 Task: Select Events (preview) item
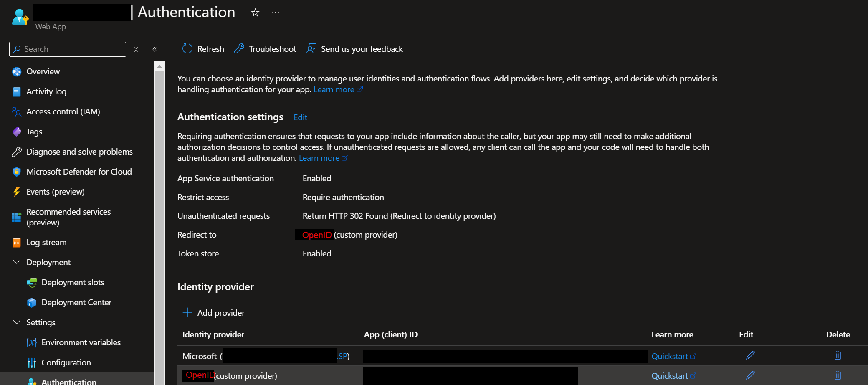coord(56,192)
